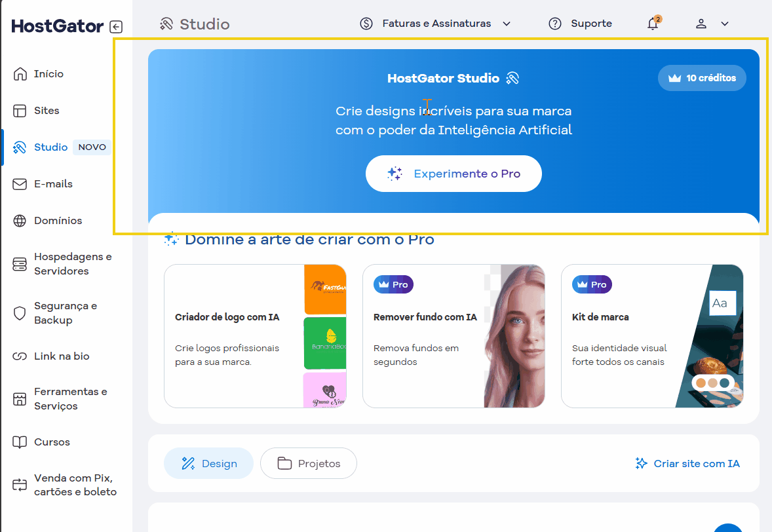The image size is (772, 532).
Task: Click the Studio icon in page header
Action: click(x=166, y=24)
